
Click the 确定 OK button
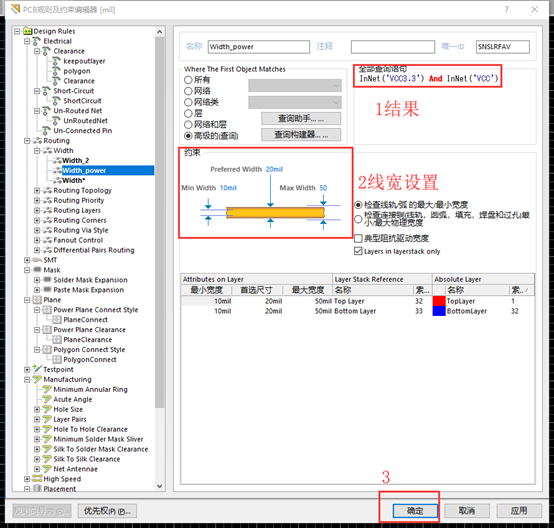click(x=415, y=511)
